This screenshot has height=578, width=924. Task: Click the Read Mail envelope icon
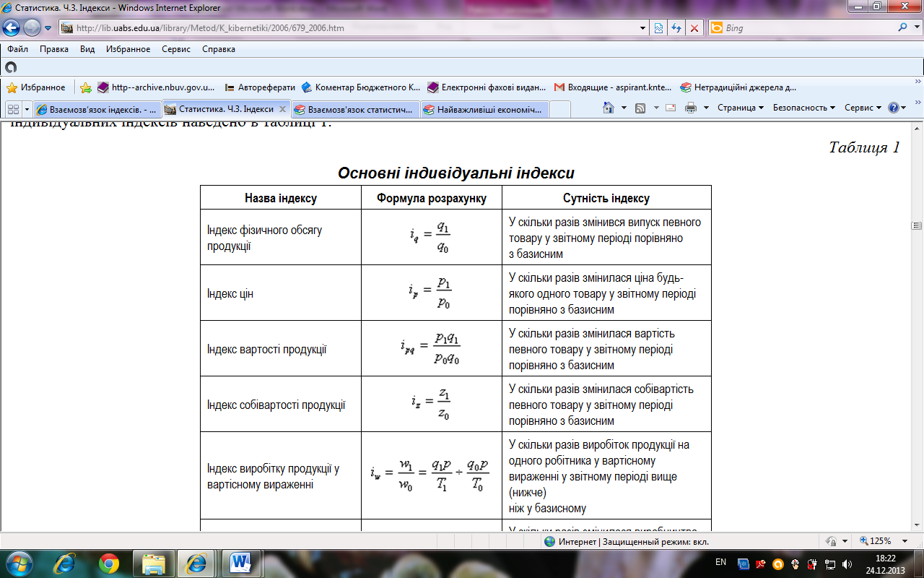point(671,108)
